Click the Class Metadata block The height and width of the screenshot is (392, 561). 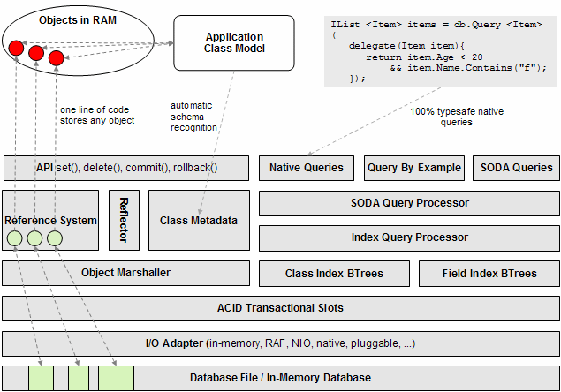199,220
